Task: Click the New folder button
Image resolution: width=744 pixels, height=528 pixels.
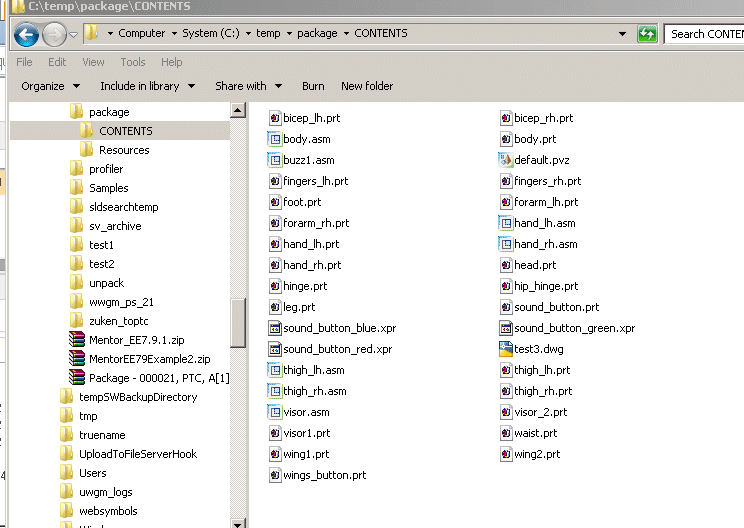Action: (367, 86)
